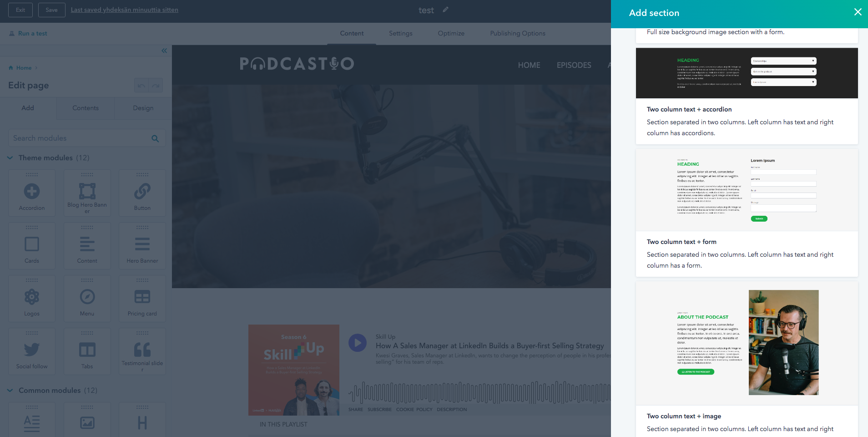Screen dimensions: 868x437
Task: Select the Hero Banner module icon
Action: pos(142,244)
